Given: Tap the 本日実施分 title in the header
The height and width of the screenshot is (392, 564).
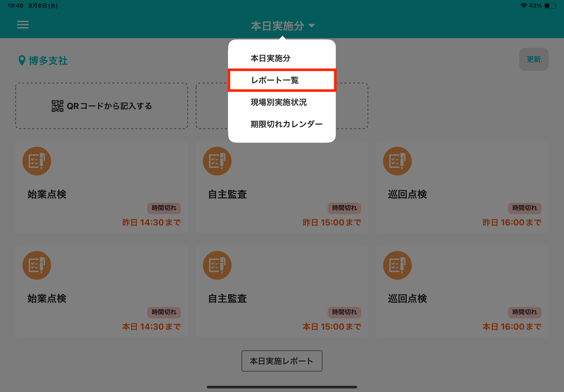Looking at the screenshot, I should point(277,26).
